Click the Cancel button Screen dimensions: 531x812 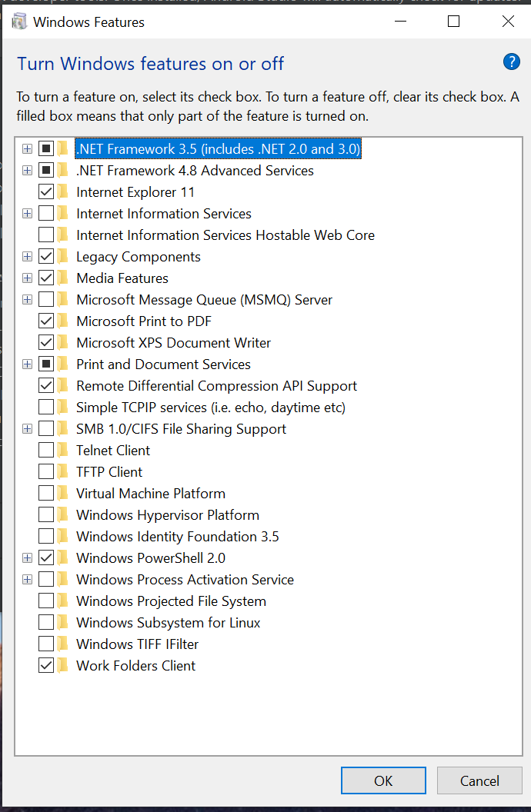pyautogui.click(x=479, y=781)
